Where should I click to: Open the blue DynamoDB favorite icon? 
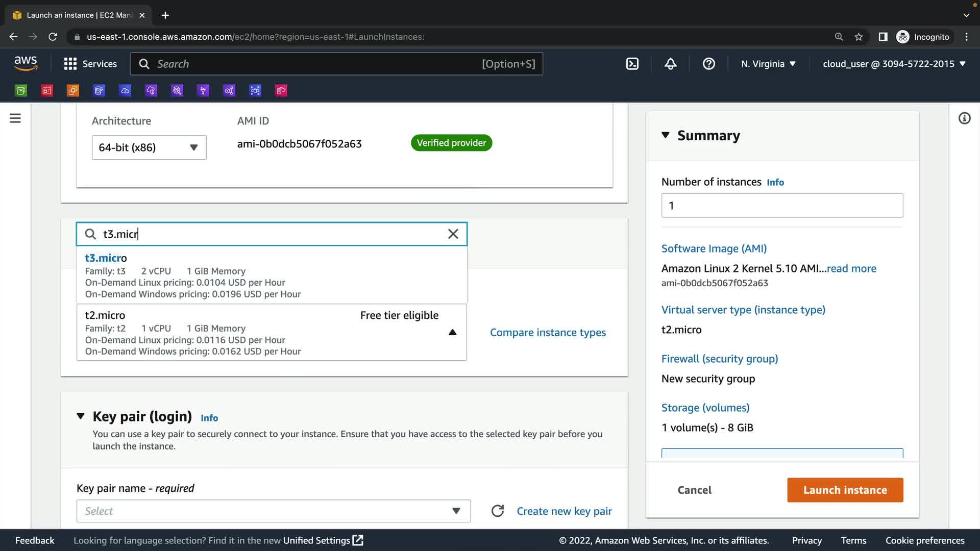99,91
